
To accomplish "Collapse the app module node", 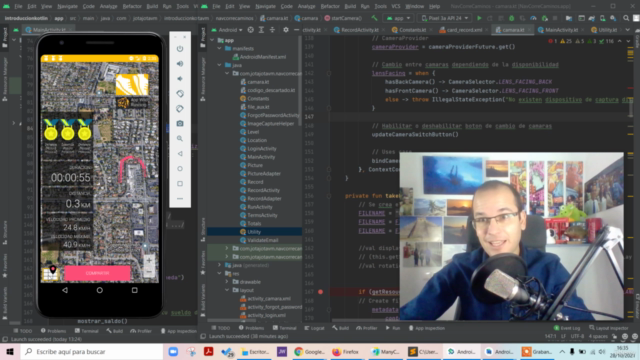I will [212, 40].
